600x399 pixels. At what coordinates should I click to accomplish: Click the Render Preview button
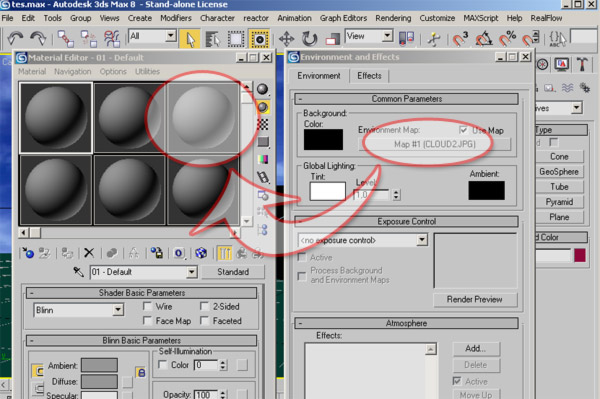pyautogui.click(x=475, y=300)
